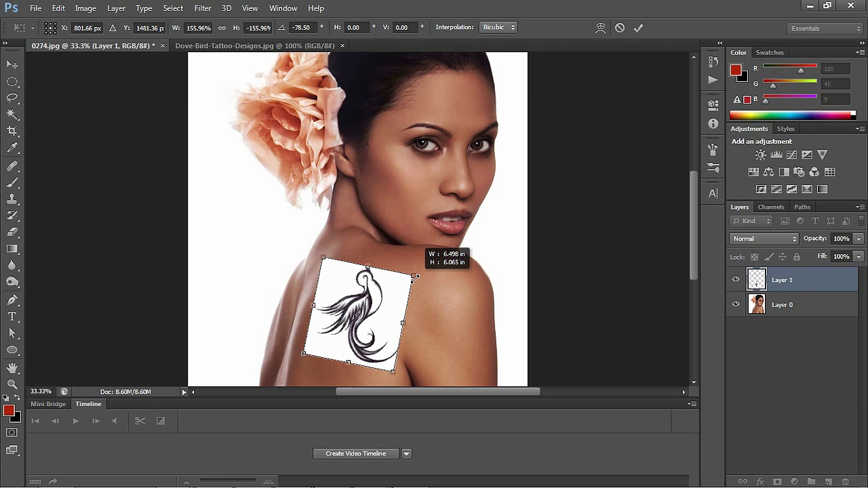This screenshot has height=488, width=868.
Task: Add a Brightness/Contrast adjustment
Action: tap(761, 155)
